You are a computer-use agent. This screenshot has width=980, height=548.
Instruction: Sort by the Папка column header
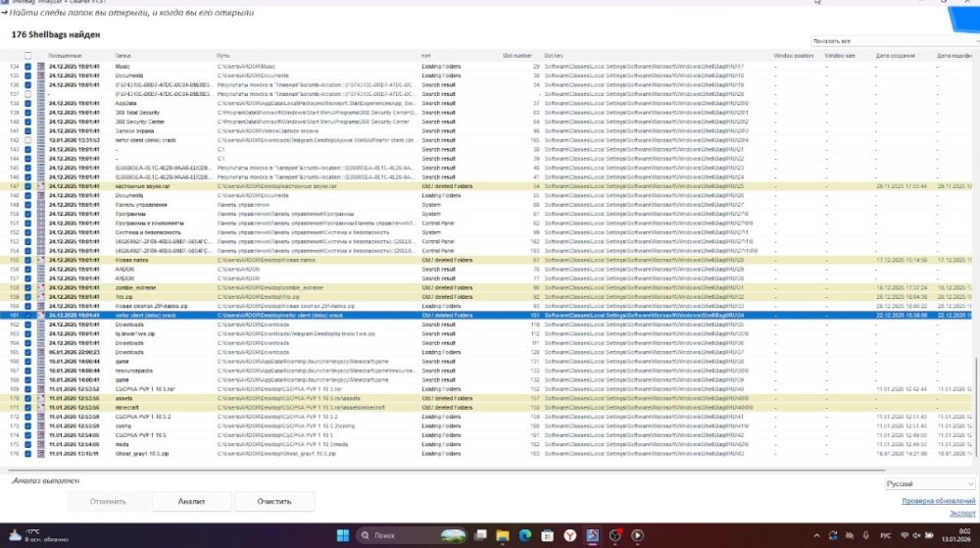pos(123,56)
